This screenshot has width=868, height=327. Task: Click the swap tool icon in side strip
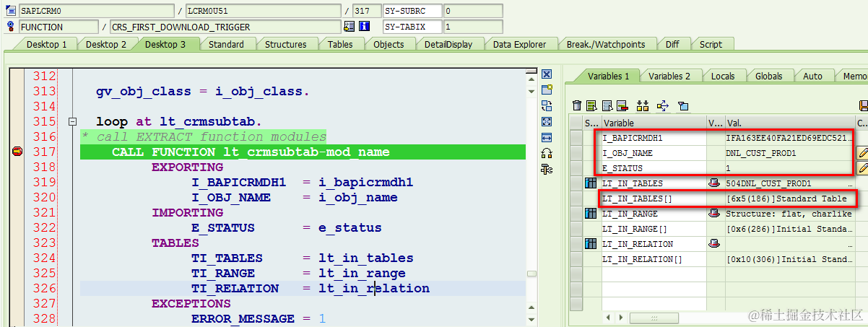coord(547,106)
